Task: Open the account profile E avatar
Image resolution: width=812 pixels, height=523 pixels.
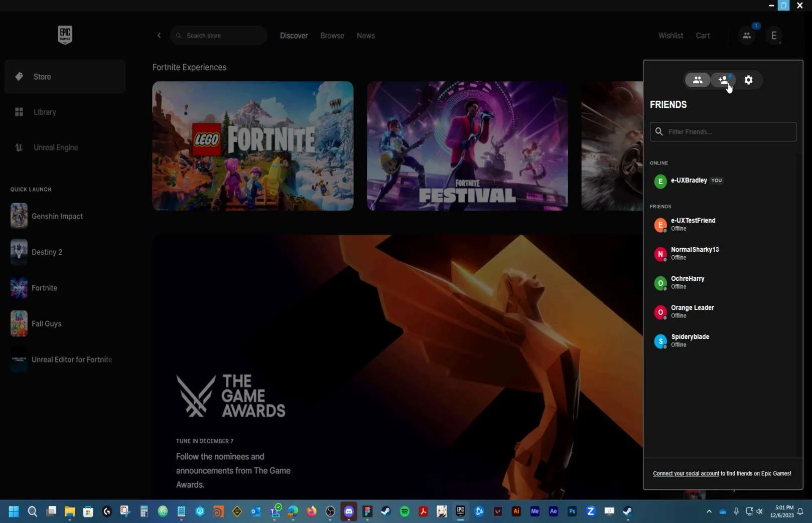Action: [x=774, y=36]
